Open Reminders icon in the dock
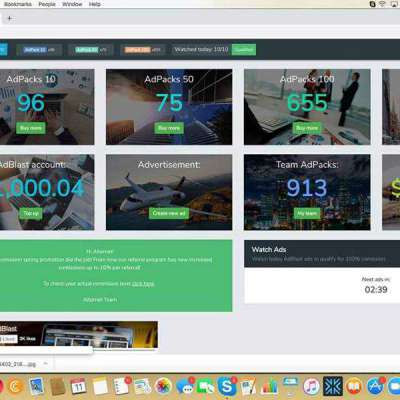The image size is (400, 400). click(x=121, y=387)
